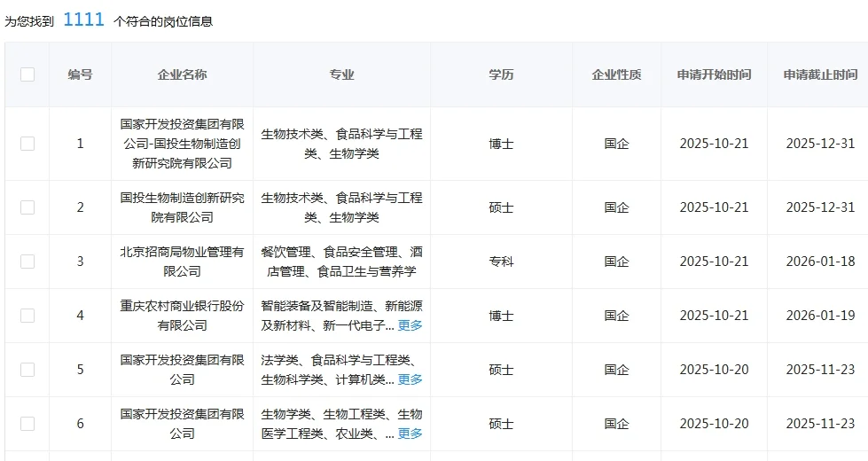Image resolution: width=868 pixels, height=461 pixels.
Task: Click row number 4
Action: click(x=81, y=316)
